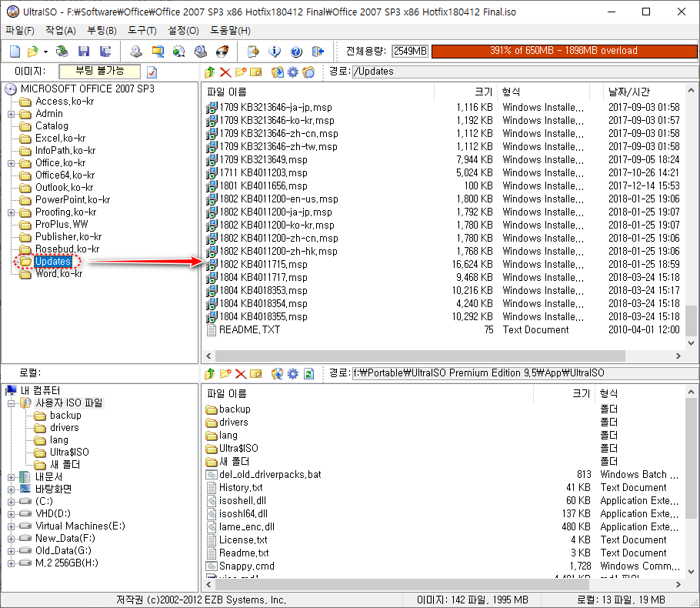Screen dimensions: 700x608
Task: Create a new ISO image with the New toolbar icon
Action: pyautogui.click(x=15, y=52)
